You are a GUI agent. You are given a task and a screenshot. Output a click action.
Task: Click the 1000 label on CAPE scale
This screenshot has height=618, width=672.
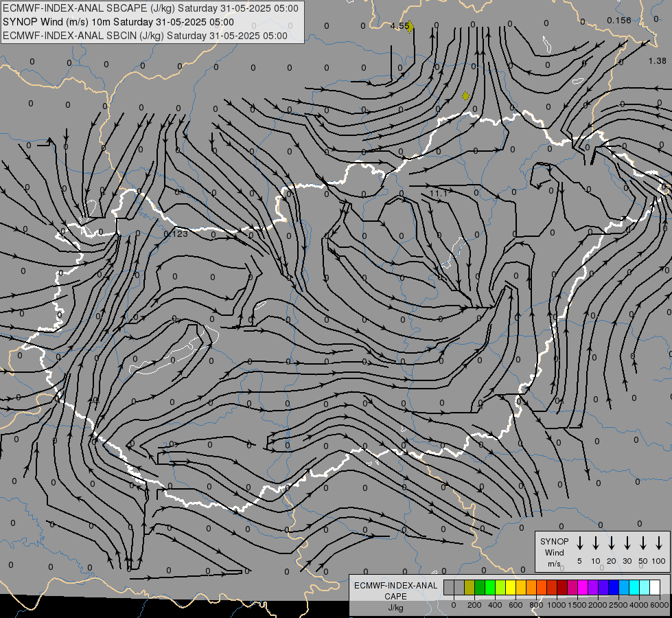pos(557,605)
